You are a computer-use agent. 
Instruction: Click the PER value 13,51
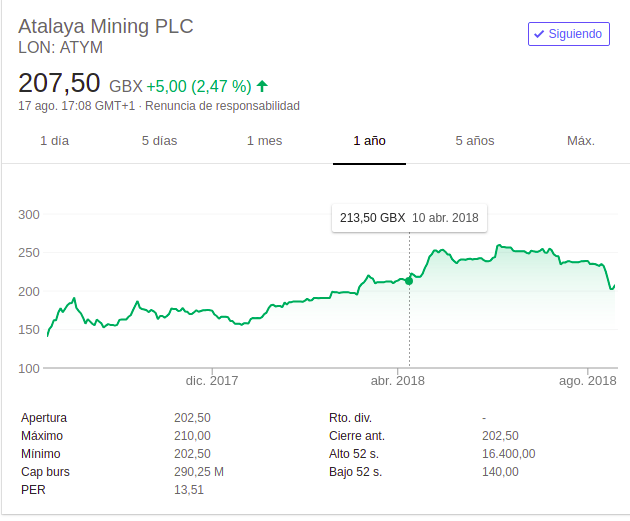coord(189,490)
